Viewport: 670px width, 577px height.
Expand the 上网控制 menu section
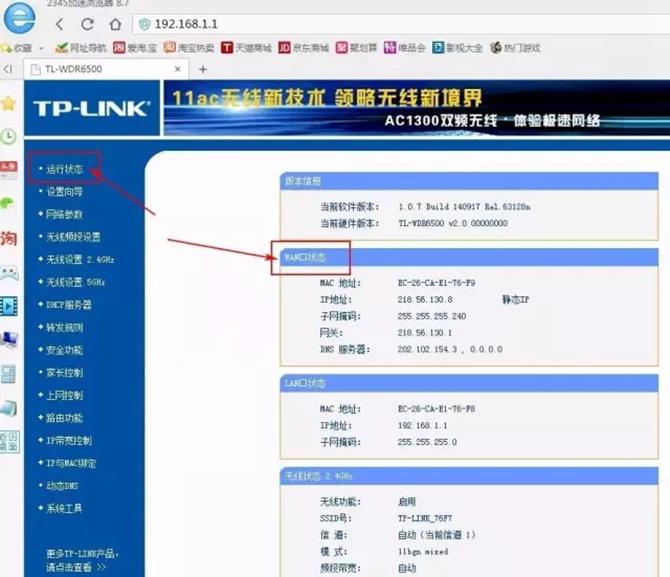click(x=65, y=395)
